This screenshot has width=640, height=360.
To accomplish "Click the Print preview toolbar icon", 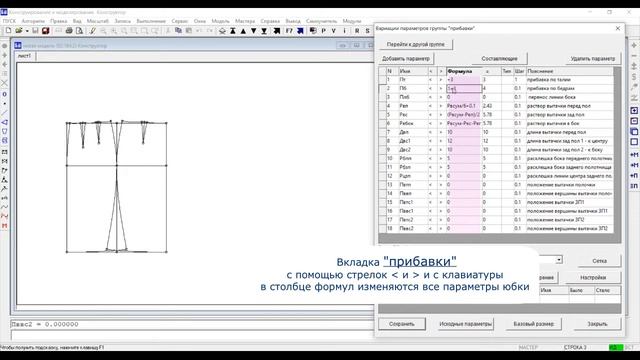I will click(x=79, y=31).
